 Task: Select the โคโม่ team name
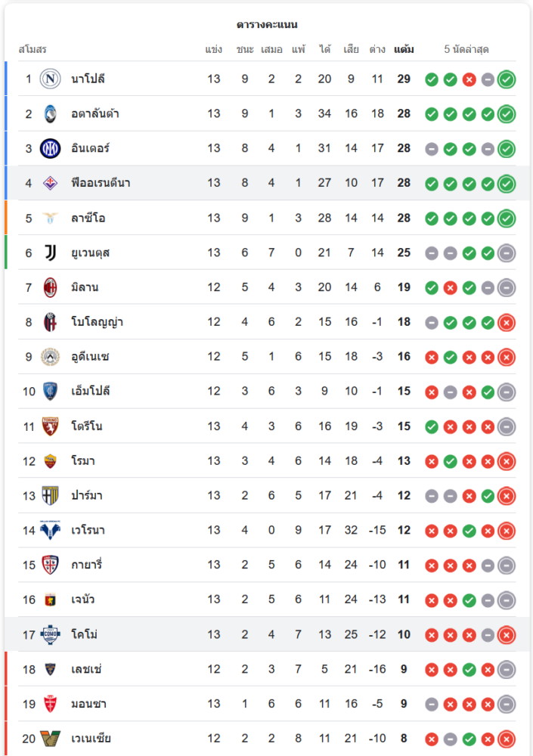tap(84, 634)
